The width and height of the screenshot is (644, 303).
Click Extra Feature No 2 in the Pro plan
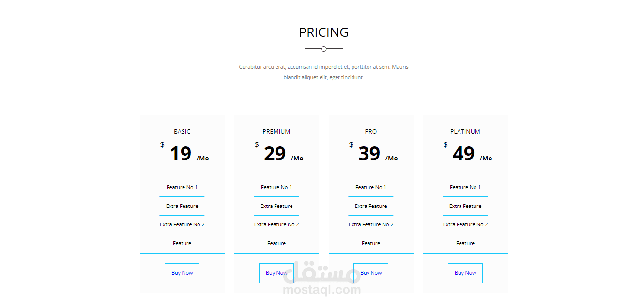tap(371, 224)
